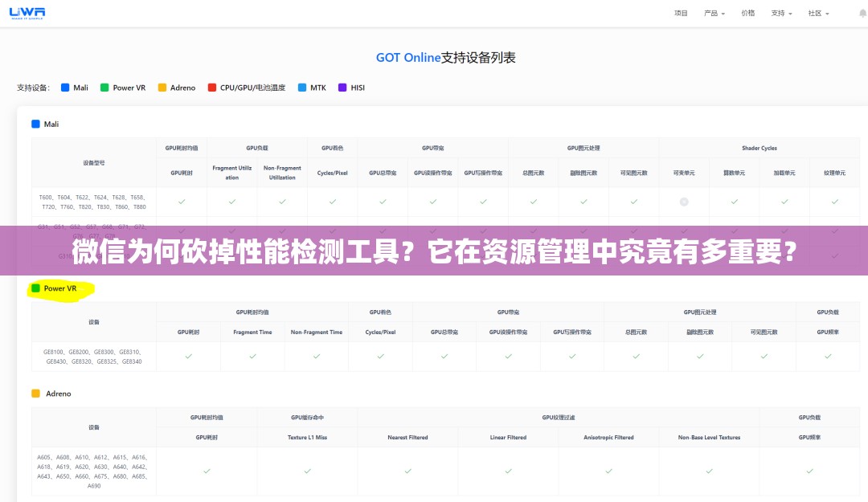Viewport: 868px width, 502px height.
Task: Click the checkmark for GPU耗时 in Mali row
Action: (x=182, y=202)
